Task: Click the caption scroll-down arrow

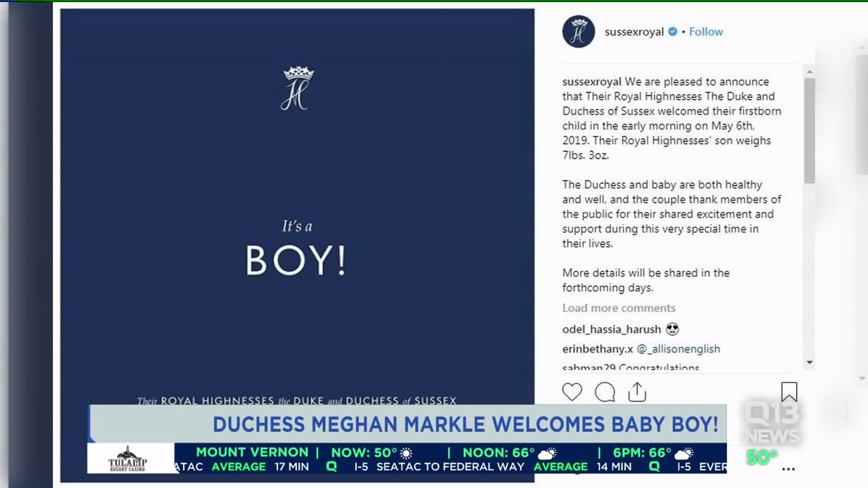Action: (810, 362)
